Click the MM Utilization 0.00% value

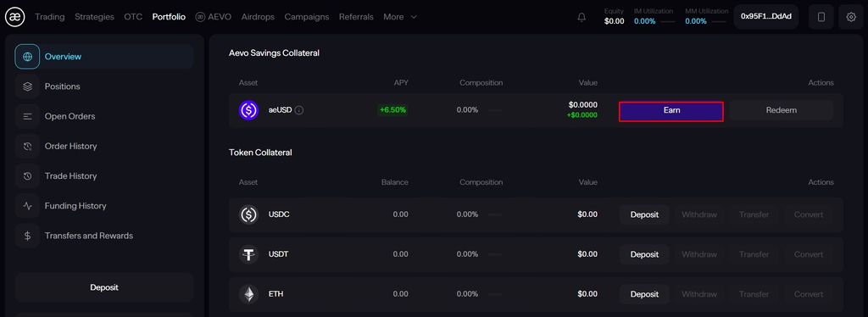click(x=696, y=21)
